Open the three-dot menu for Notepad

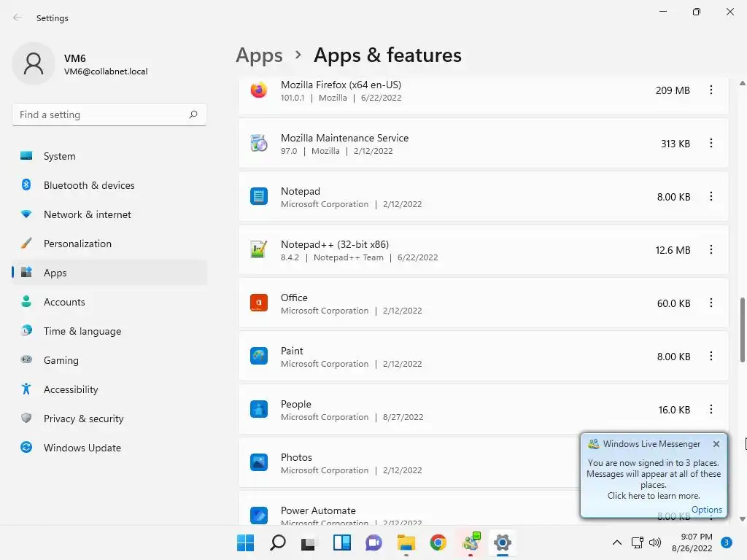711,196
